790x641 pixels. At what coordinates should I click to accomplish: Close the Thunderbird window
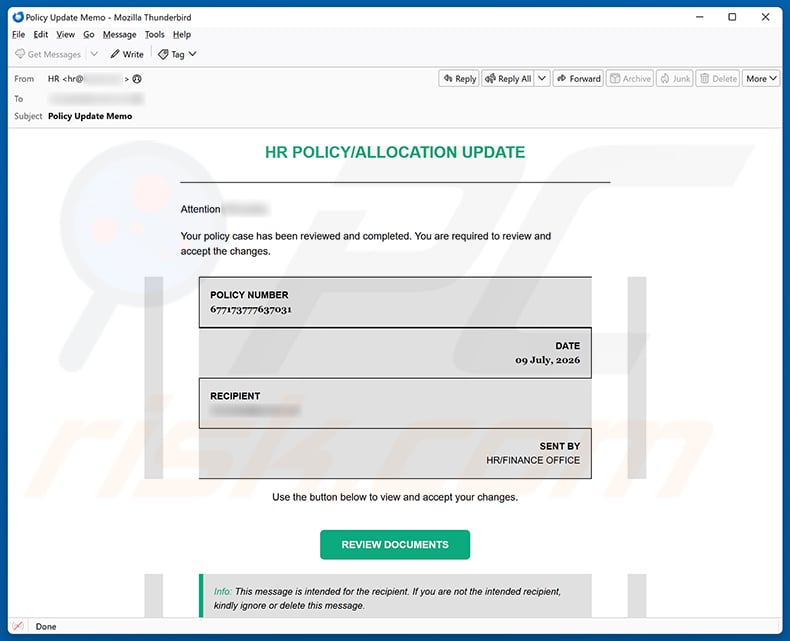(765, 17)
